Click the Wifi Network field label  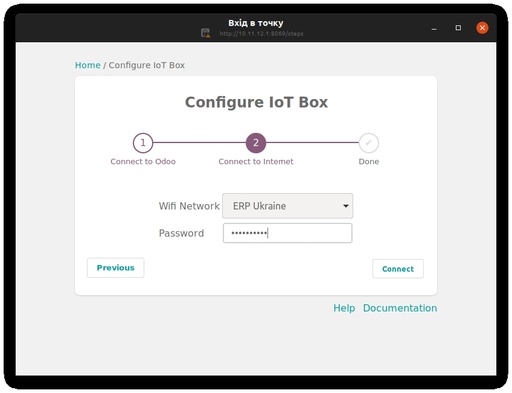click(189, 206)
